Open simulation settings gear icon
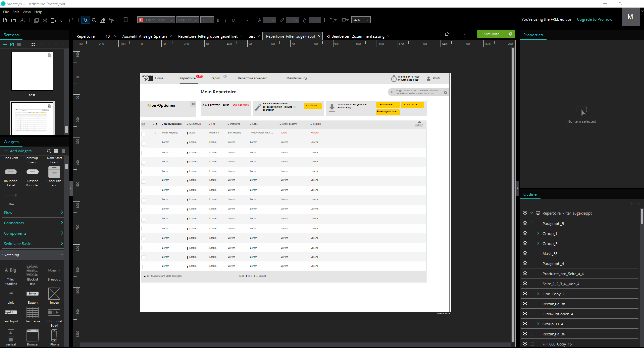The image size is (644, 348). pos(510,34)
